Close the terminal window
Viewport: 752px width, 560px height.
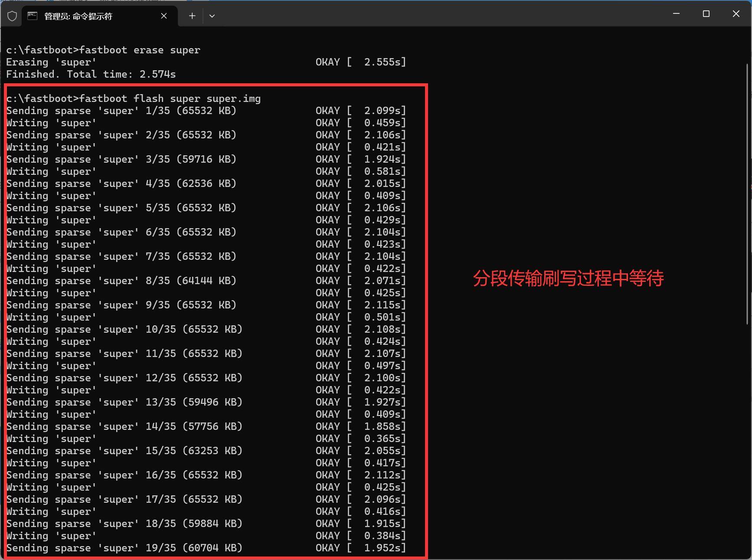[x=736, y=14]
